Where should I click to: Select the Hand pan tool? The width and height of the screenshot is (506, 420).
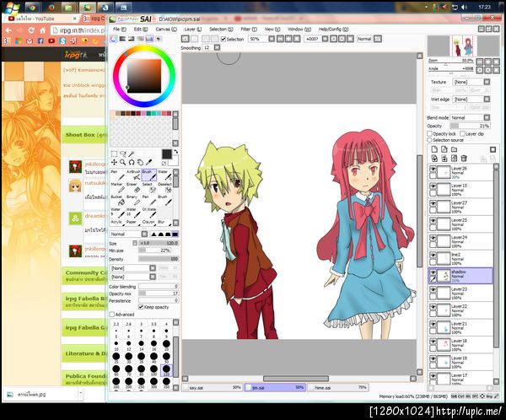140,162
